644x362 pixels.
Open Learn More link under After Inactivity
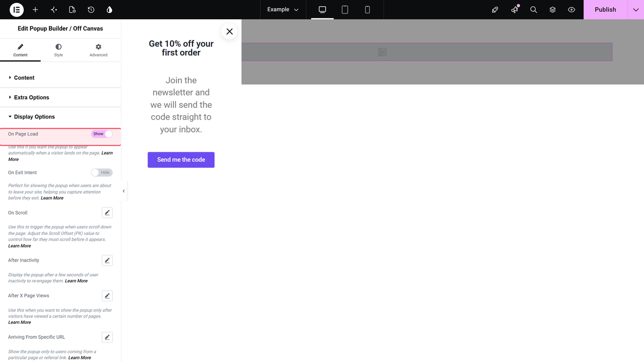click(x=76, y=281)
